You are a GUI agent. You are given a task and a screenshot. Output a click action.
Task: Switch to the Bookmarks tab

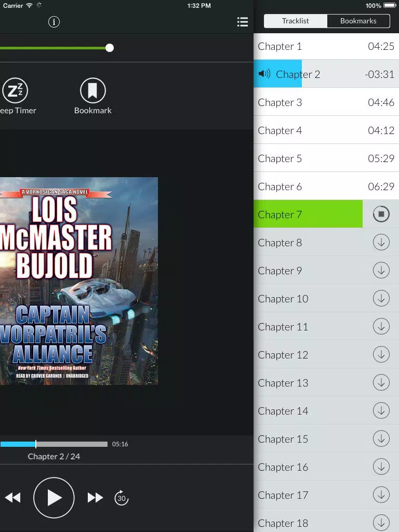358,21
